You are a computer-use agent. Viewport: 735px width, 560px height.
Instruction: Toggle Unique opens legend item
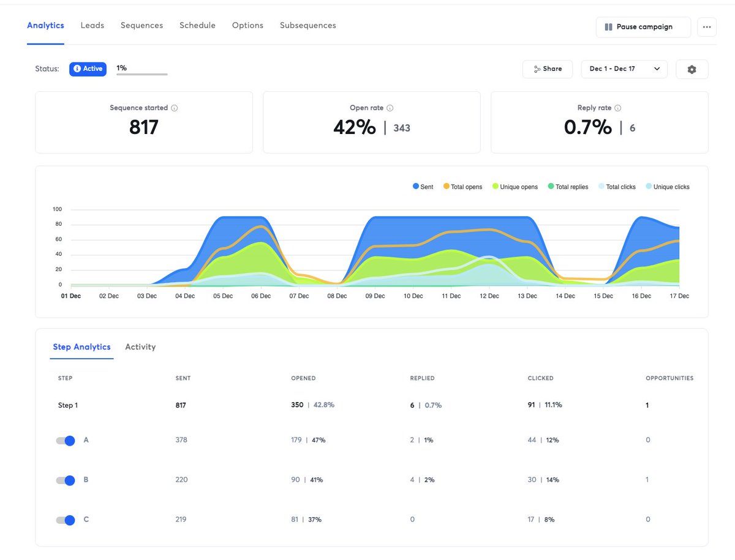point(514,187)
